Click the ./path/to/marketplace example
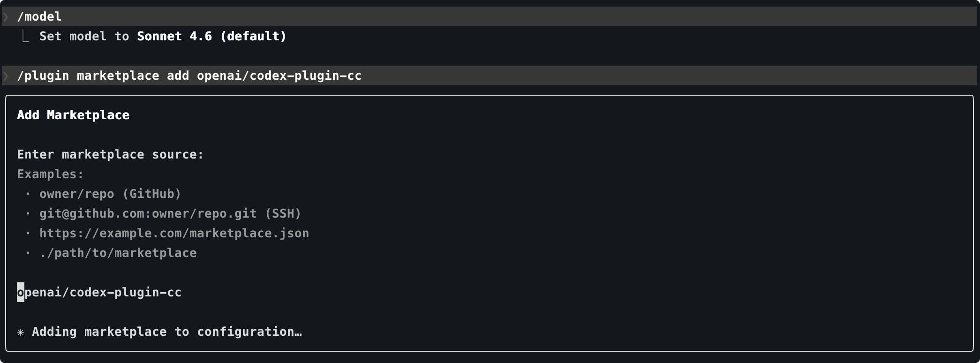This screenshot has height=363, width=980. click(x=118, y=253)
